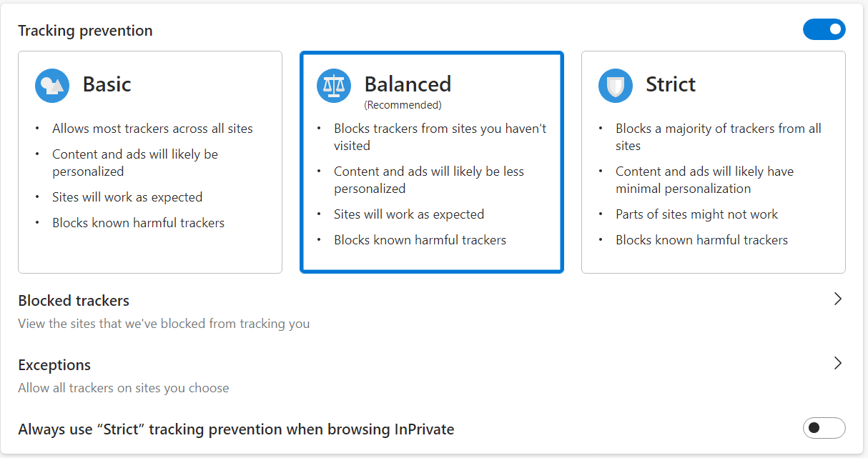The width and height of the screenshot is (868, 458).
Task: Open Allow all trackers on chosen sites
Action: (123, 388)
